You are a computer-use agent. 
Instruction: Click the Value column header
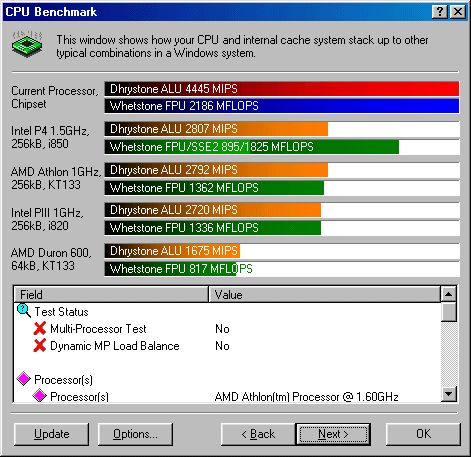click(x=324, y=294)
